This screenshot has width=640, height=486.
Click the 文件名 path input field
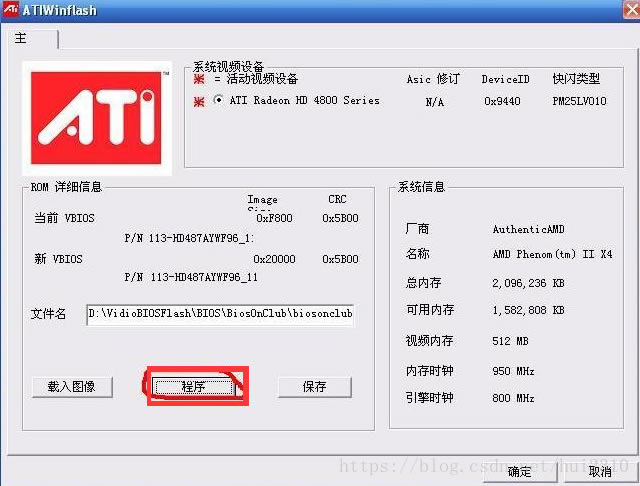click(x=220, y=314)
